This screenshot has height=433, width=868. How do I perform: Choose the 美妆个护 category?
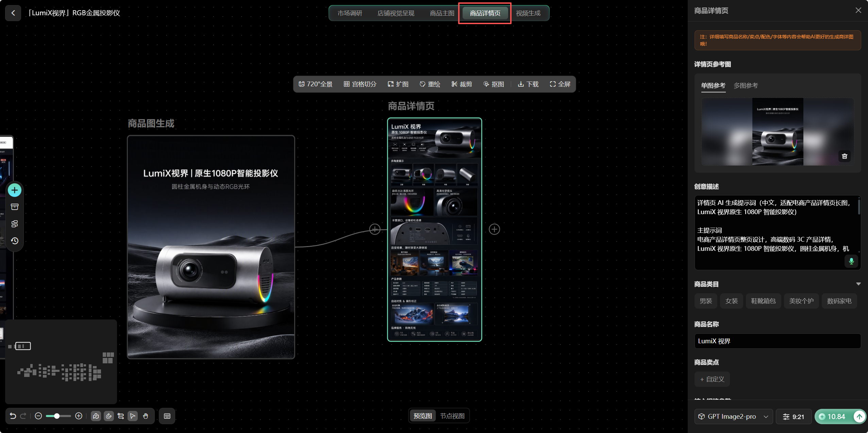(x=801, y=301)
